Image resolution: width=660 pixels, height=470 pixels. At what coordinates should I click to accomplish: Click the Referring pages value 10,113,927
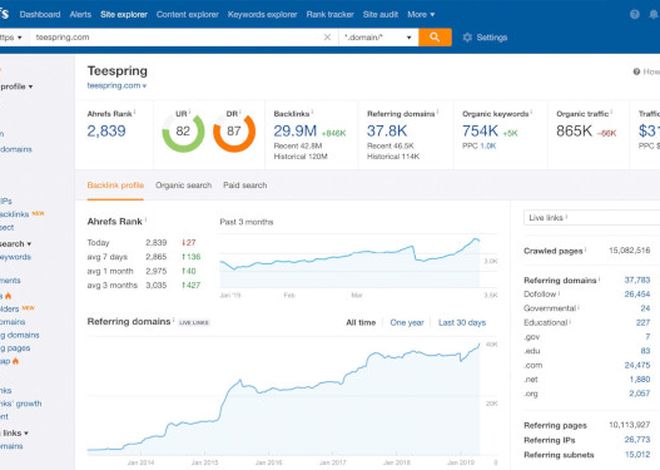629,425
